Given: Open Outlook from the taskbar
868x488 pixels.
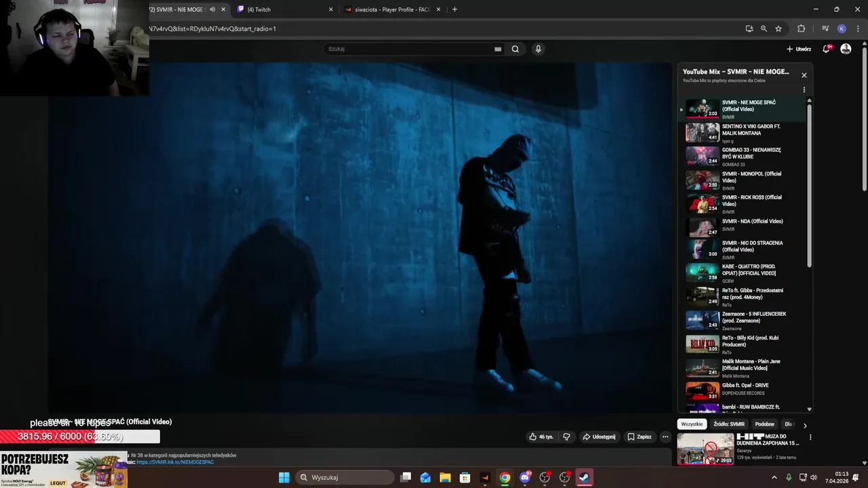Looking at the screenshot, I should click(x=425, y=477).
